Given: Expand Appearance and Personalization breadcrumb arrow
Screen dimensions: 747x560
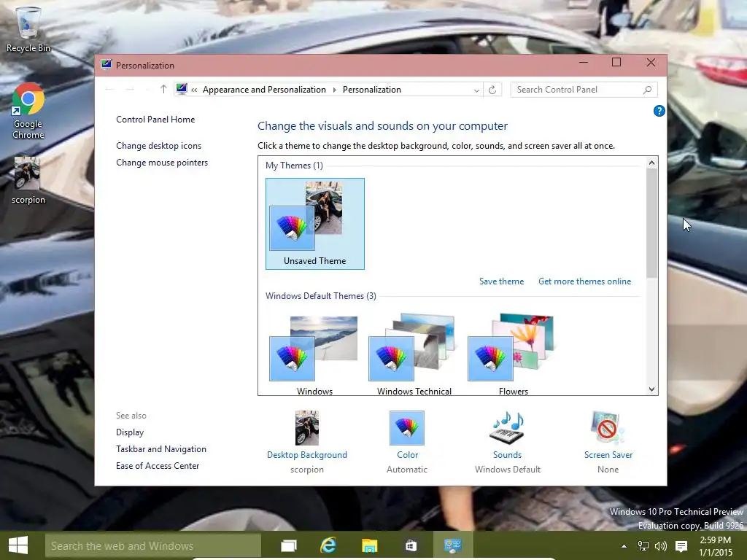Looking at the screenshot, I should (334, 90).
